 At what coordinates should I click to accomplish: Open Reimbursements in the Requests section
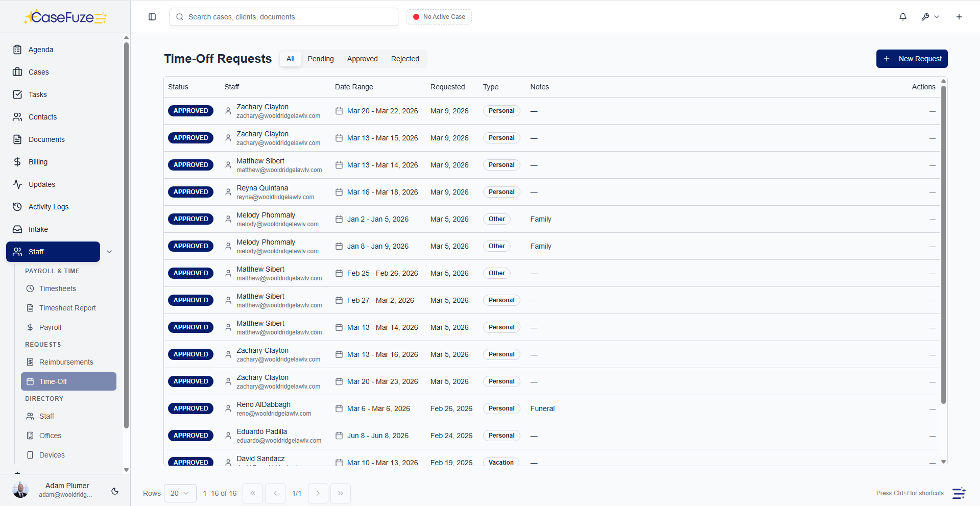click(66, 362)
